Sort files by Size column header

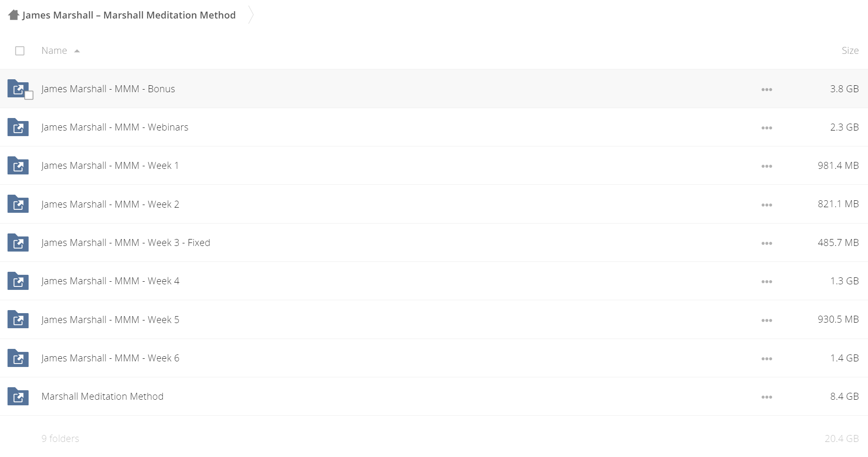850,51
